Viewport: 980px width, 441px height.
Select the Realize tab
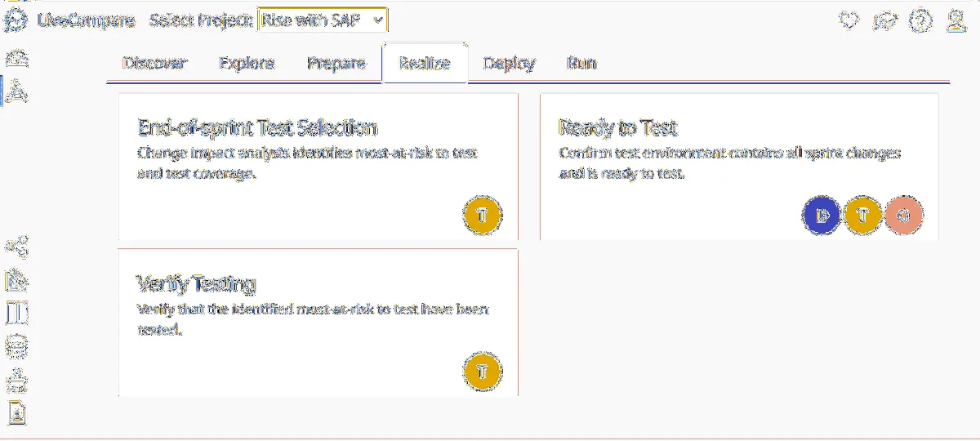pos(425,63)
